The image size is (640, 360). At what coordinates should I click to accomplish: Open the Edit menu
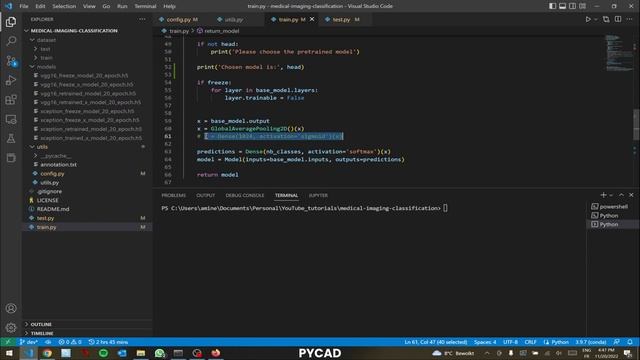pos(40,6)
